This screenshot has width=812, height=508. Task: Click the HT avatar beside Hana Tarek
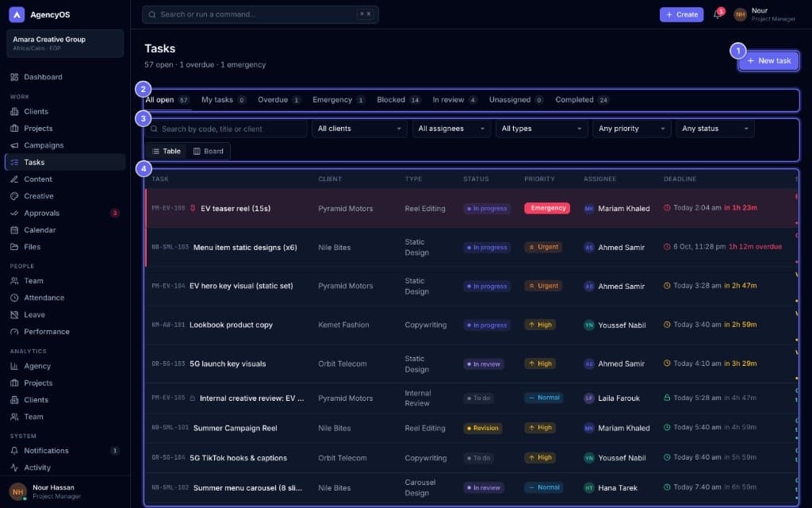tap(589, 488)
